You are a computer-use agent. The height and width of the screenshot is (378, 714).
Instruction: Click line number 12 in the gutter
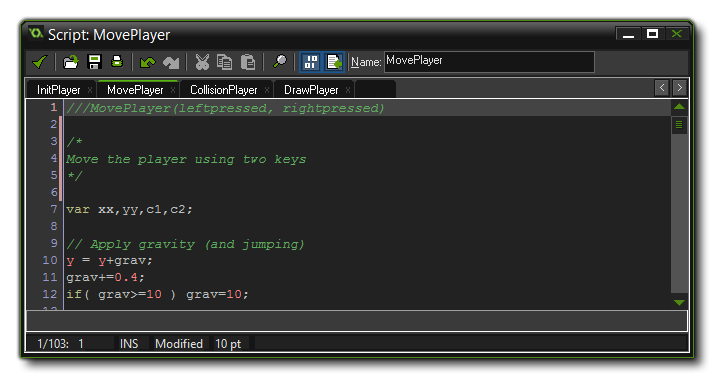(50, 294)
